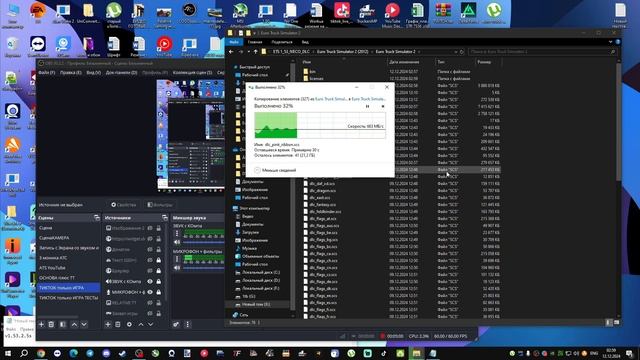This screenshot has width=640, height=360.
Task: Collapse copy dialog via Меньше сведений
Action: 275,170
